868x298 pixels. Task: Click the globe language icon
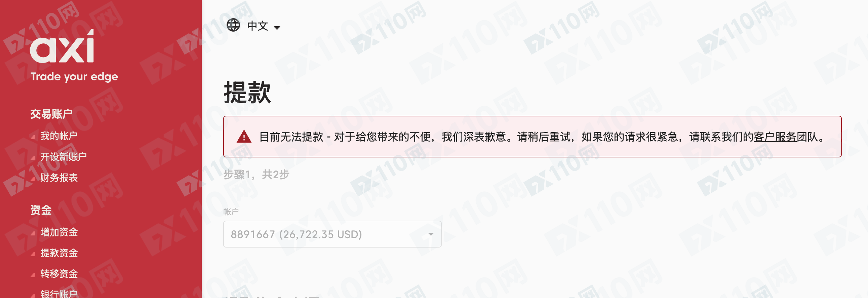coord(233,25)
